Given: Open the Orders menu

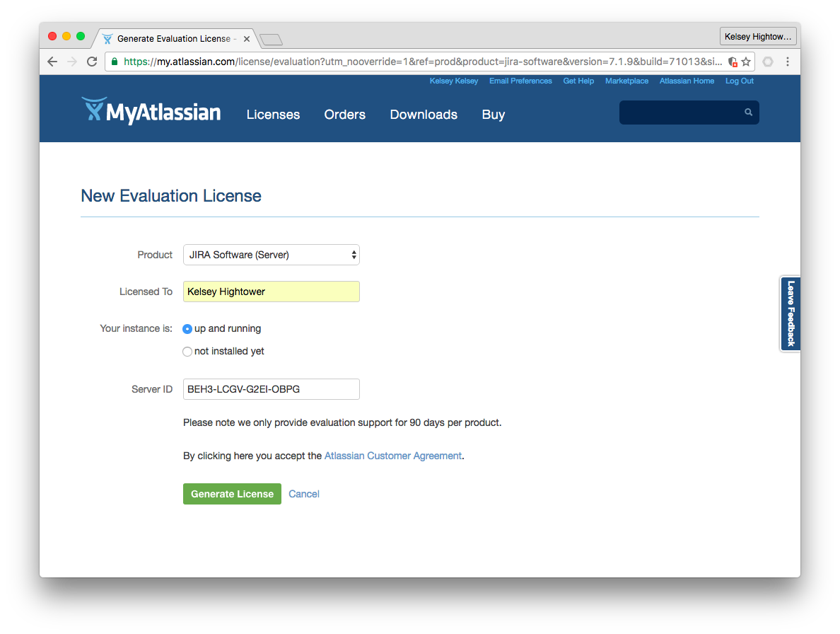Looking at the screenshot, I should (345, 115).
